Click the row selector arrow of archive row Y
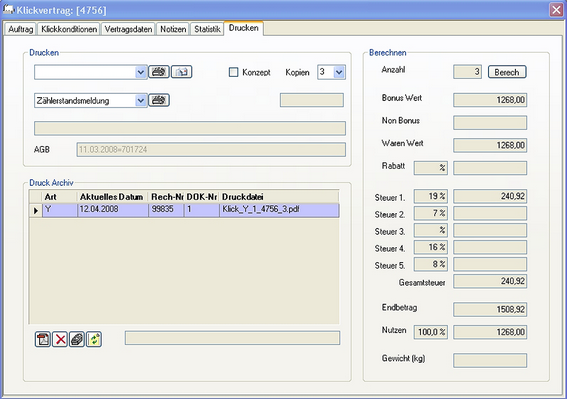This screenshot has height=399, width=567. [x=36, y=210]
